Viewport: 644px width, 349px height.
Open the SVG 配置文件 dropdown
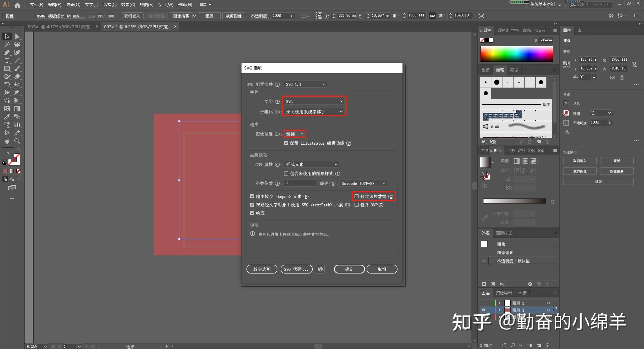pyautogui.click(x=305, y=84)
